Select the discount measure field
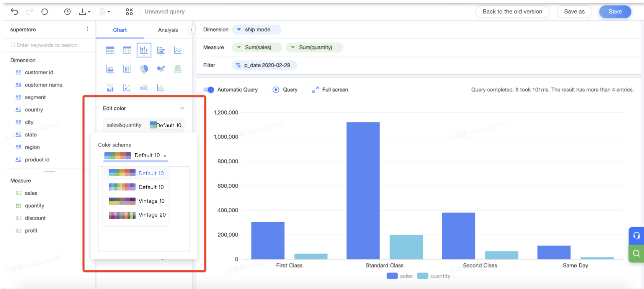Screen dimensions: 644x289 tap(35, 218)
